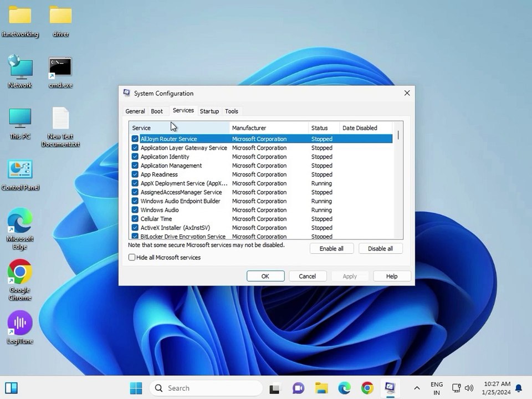Screen dimensions: 532x399
Task: Switch to the Startup tab
Action: pyautogui.click(x=209, y=111)
